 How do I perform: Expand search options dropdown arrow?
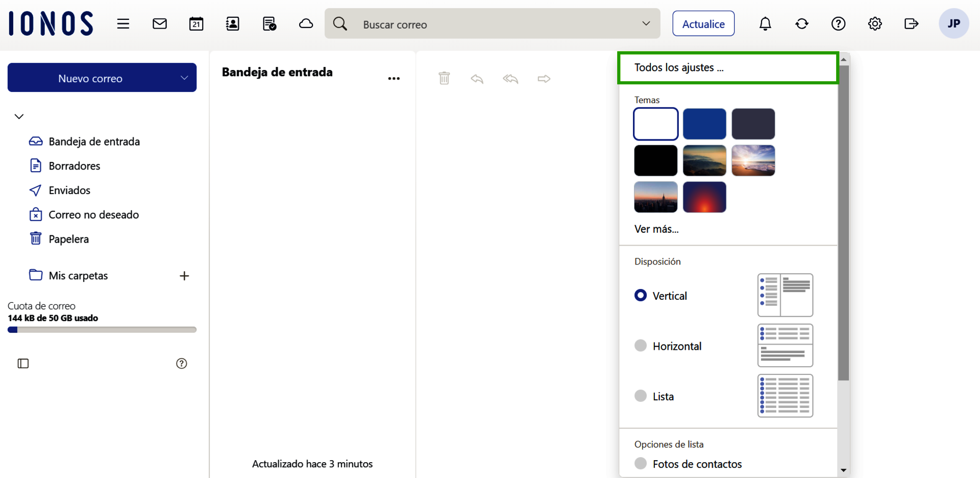pos(646,23)
